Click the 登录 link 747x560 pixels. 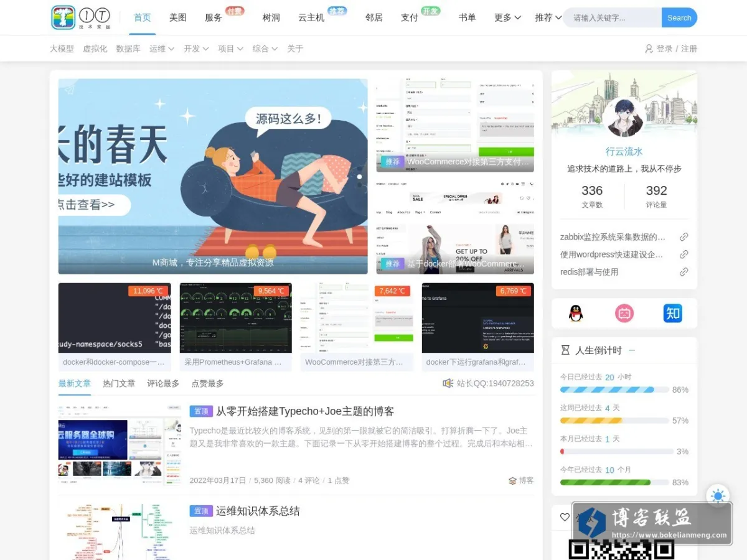click(664, 49)
